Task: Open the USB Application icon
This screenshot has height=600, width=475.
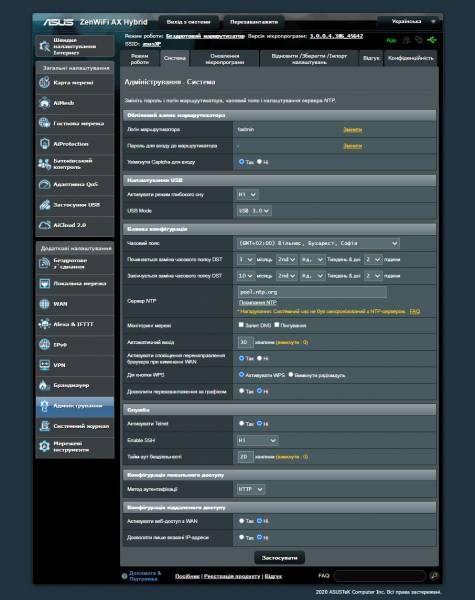Action: pos(44,205)
